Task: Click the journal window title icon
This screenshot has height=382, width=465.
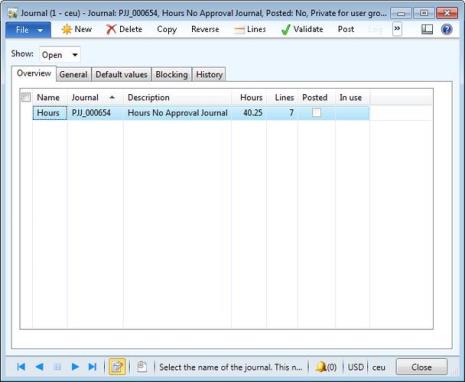Action: [x=13, y=14]
